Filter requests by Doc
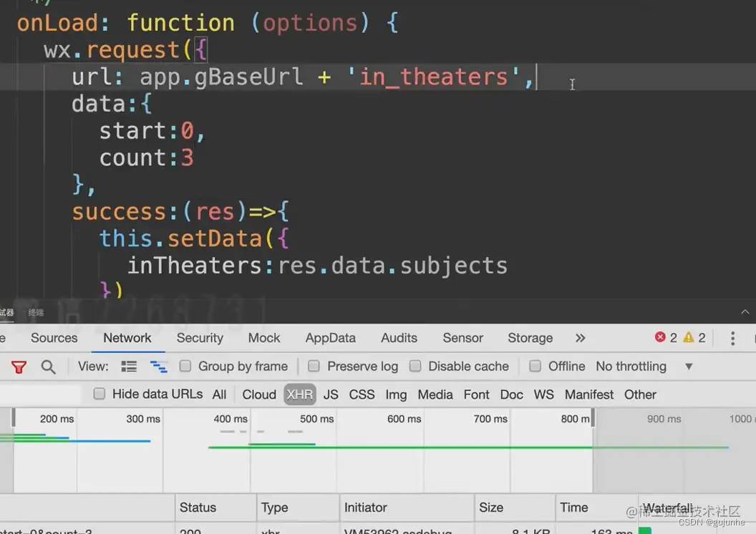756x534 pixels. tap(512, 394)
